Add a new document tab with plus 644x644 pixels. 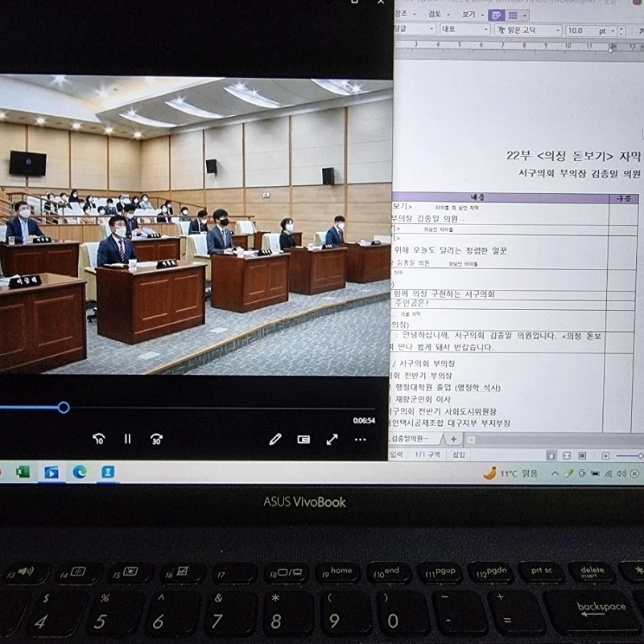[x=453, y=439]
